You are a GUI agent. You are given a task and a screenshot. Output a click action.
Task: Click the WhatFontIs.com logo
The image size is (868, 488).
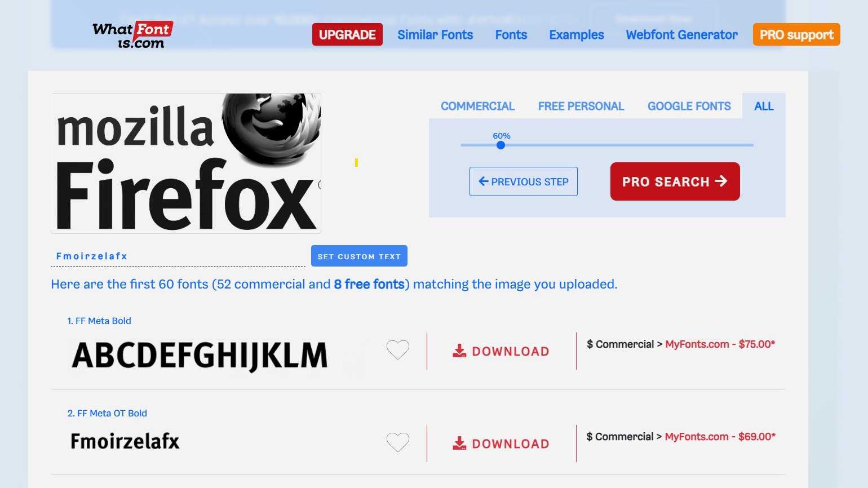point(133,35)
